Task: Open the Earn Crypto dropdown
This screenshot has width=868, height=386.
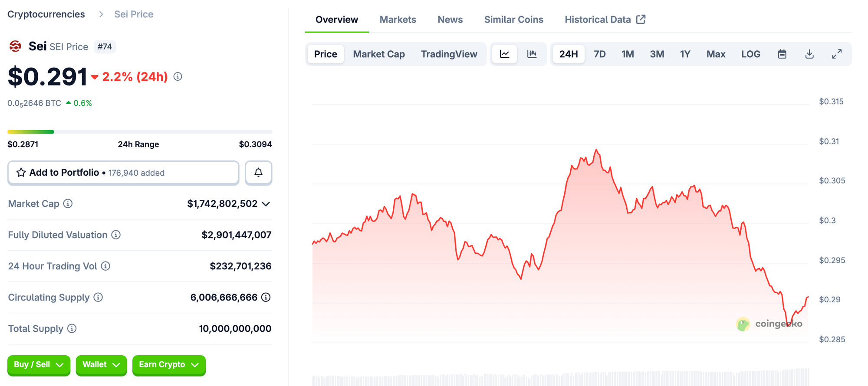Action: (x=169, y=365)
